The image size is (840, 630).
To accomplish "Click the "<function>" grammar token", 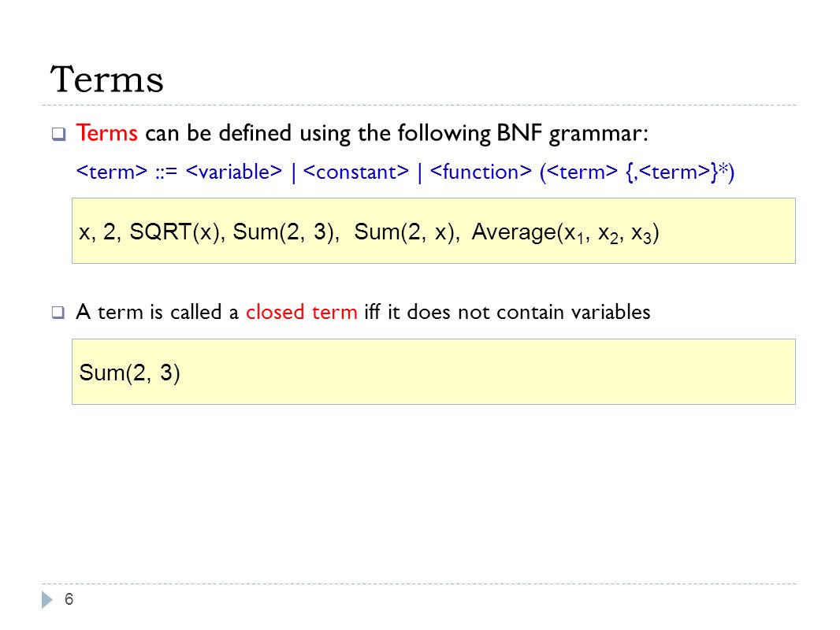I will [x=481, y=172].
